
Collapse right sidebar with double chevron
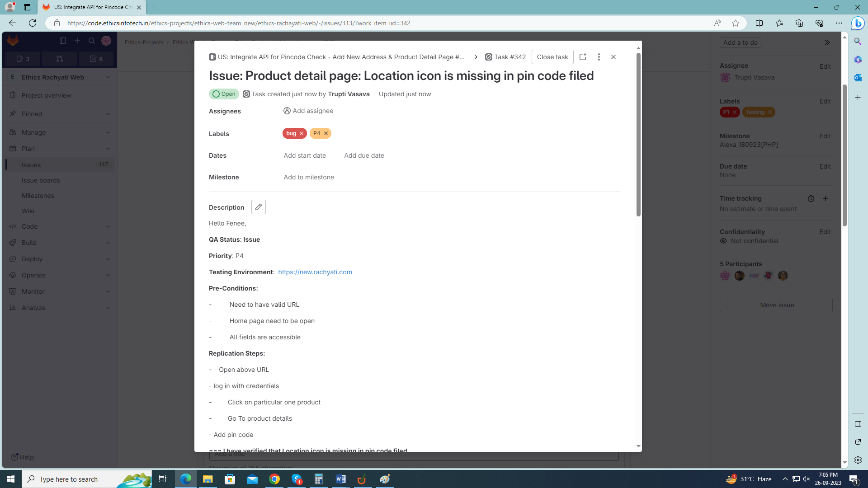pos(827,42)
